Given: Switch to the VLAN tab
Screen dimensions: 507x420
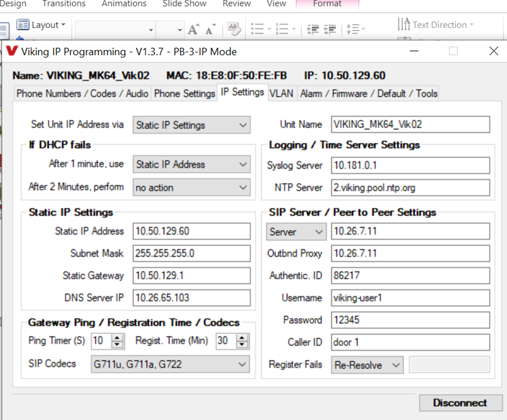Looking at the screenshot, I should tap(281, 93).
